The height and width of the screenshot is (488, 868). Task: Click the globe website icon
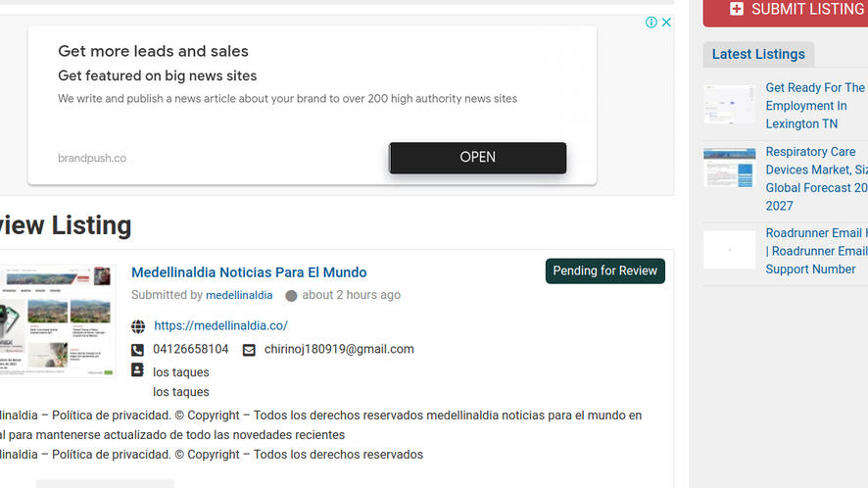click(x=138, y=326)
